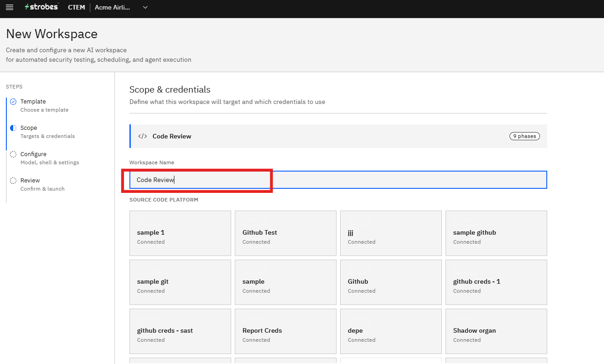Select the jjj platform card
The height and width of the screenshot is (364, 604).
[x=391, y=233]
